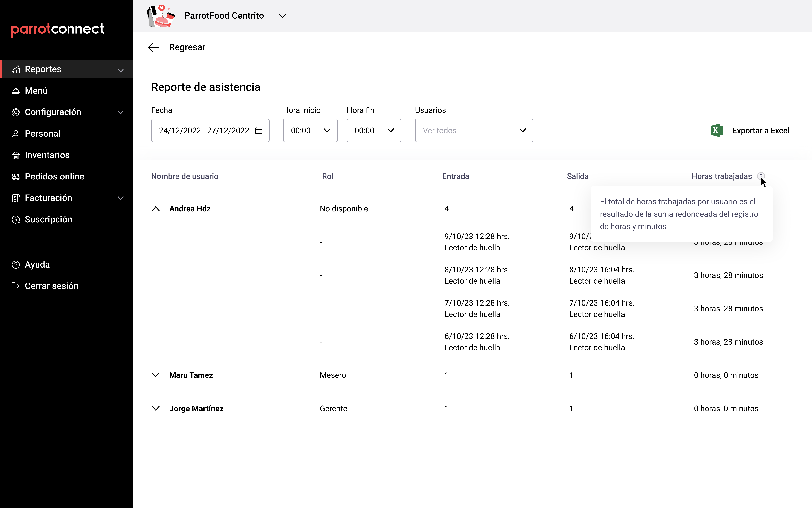Click the 8/10/23 12:28 hrs. entry
Image resolution: width=812 pixels, height=508 pixels.
click(477, 270)
